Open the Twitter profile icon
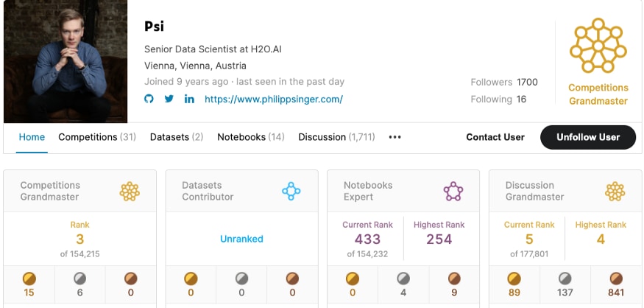The height and width of the screenshot is (308, 644). pyautogui.click(x=169, y=99)
